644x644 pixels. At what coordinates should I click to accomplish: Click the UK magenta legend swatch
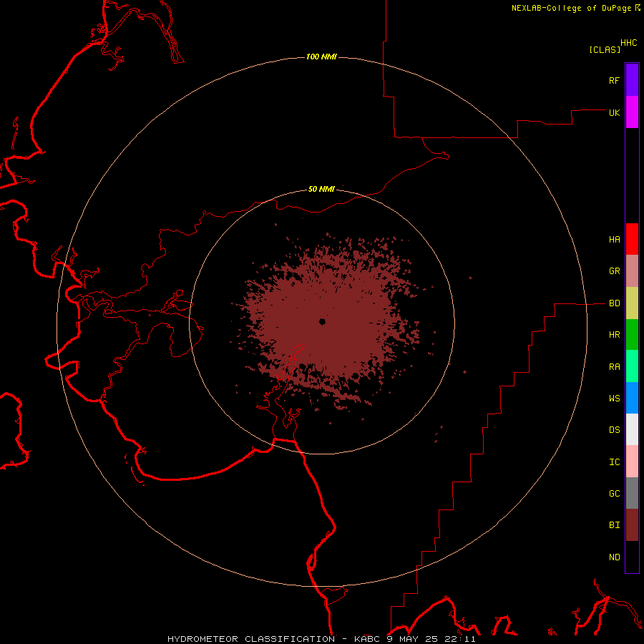pyautogui.click(x=632, y=112)
